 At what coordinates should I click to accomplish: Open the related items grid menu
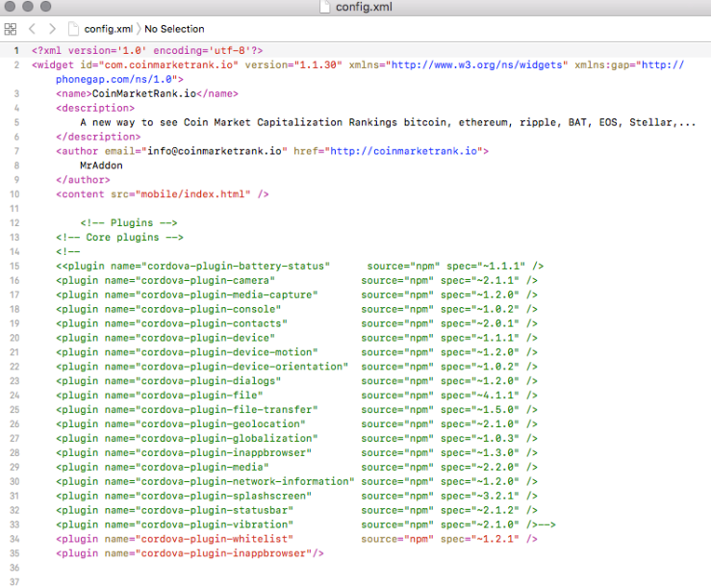coord(11,29)
